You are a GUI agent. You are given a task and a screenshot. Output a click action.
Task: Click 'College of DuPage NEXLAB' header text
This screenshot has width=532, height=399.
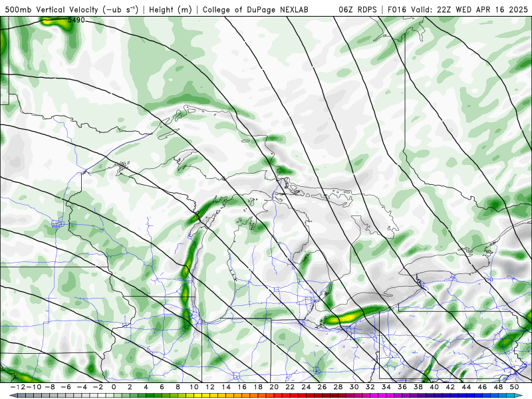coord(255,9)
